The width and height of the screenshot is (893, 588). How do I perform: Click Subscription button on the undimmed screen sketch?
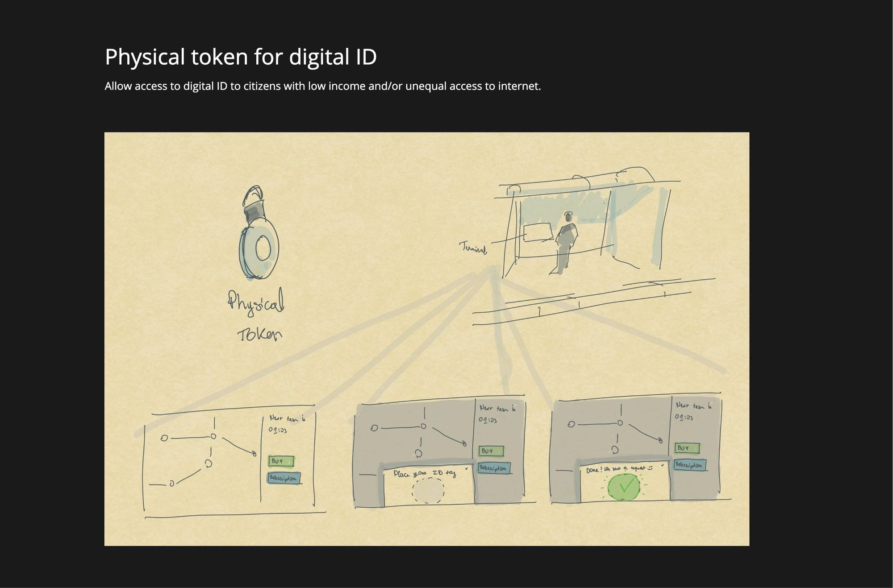click(284, 478)
